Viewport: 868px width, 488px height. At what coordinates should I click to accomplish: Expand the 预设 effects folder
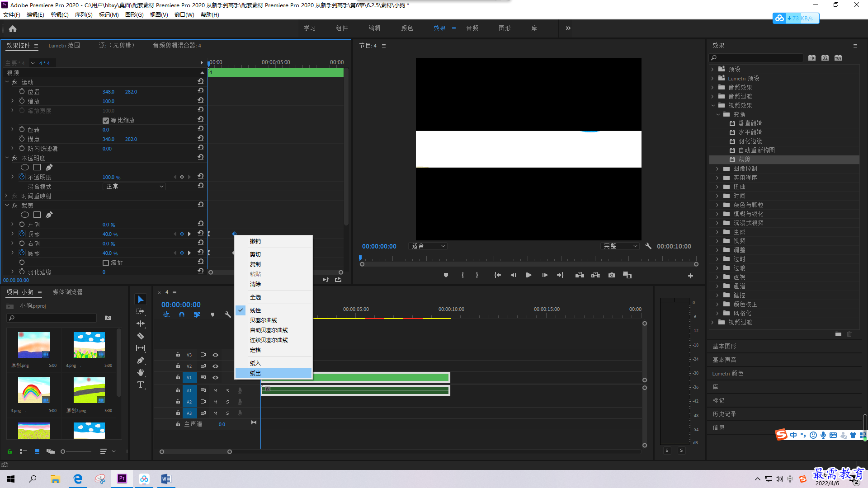(x=712, y=69)
